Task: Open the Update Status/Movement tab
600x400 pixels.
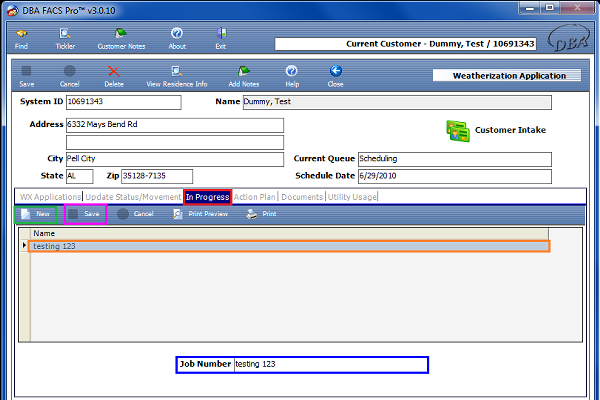Action: pos(133,197)
